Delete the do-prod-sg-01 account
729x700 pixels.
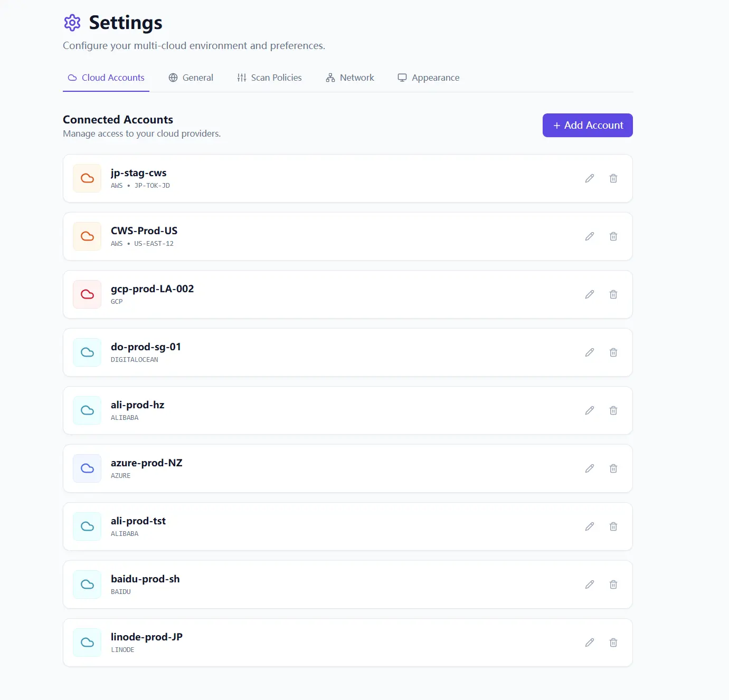pos(613,352)
